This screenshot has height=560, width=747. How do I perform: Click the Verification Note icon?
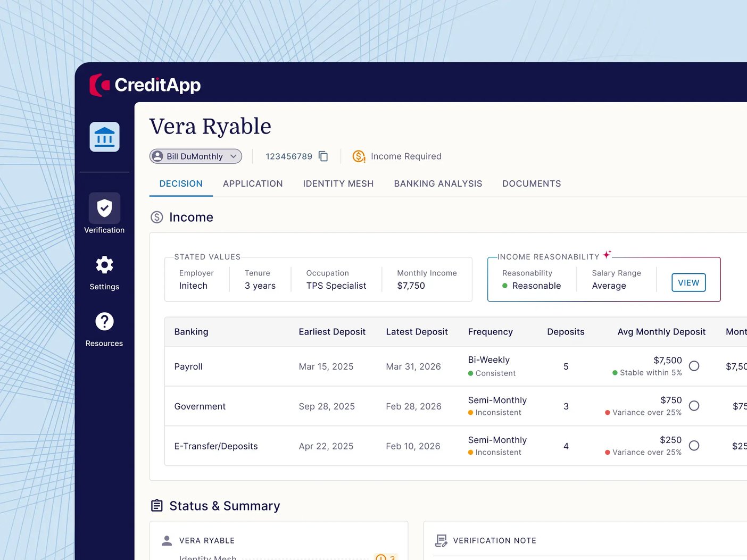441,541
